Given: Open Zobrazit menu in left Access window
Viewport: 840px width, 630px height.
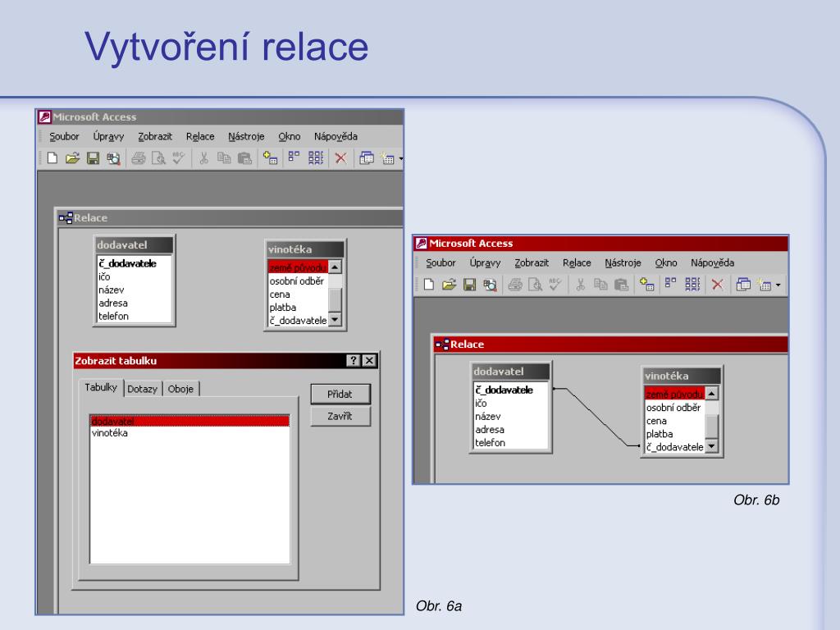Looking at the screenshot, I should (x=155, y=136).
